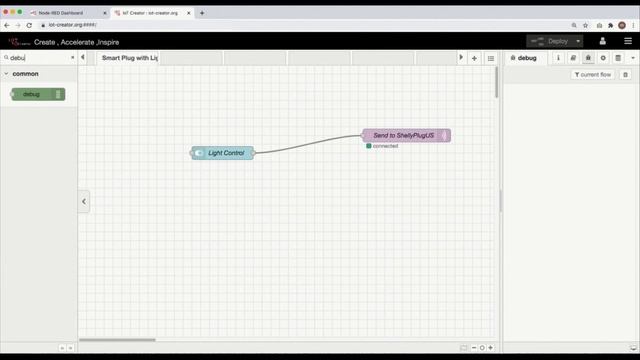Show the help book sidebar tab
This screenshot has width=640, height=360.
click(573, 58)
